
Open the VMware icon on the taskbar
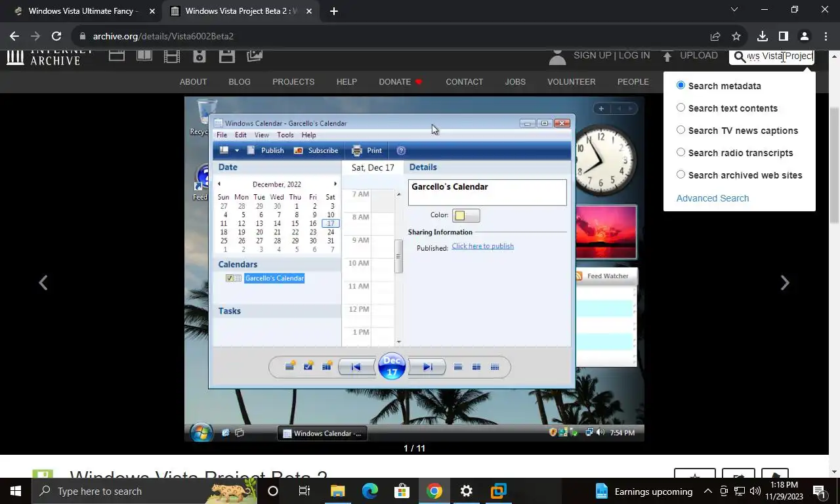[x=498, y=491]
